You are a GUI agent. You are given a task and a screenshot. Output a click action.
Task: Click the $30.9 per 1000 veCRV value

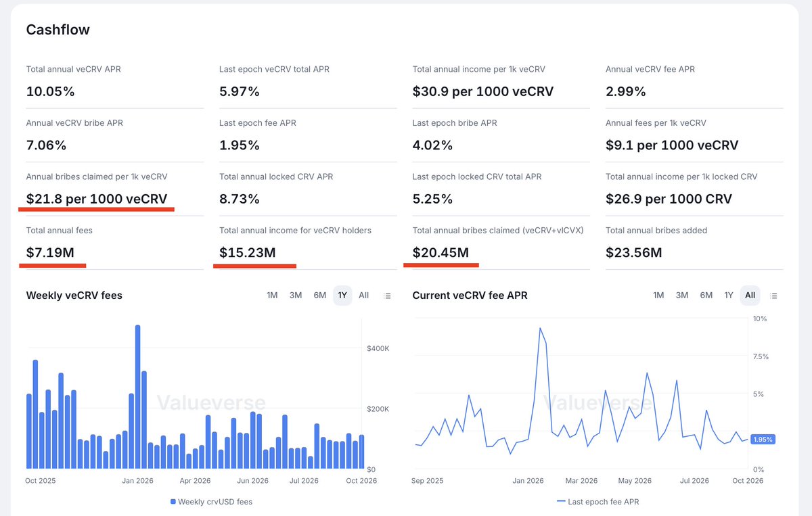pyautogui.click(x=483, y=91)
